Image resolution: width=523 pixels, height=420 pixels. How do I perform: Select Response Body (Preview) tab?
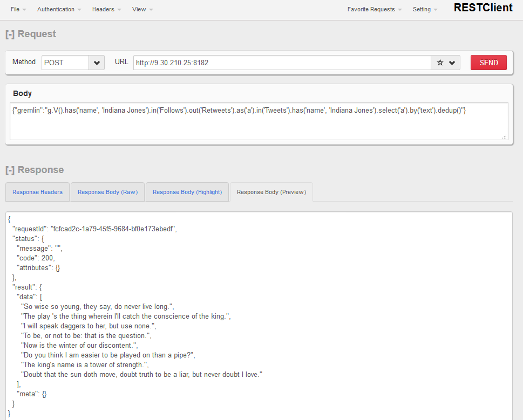pos(271,192)
